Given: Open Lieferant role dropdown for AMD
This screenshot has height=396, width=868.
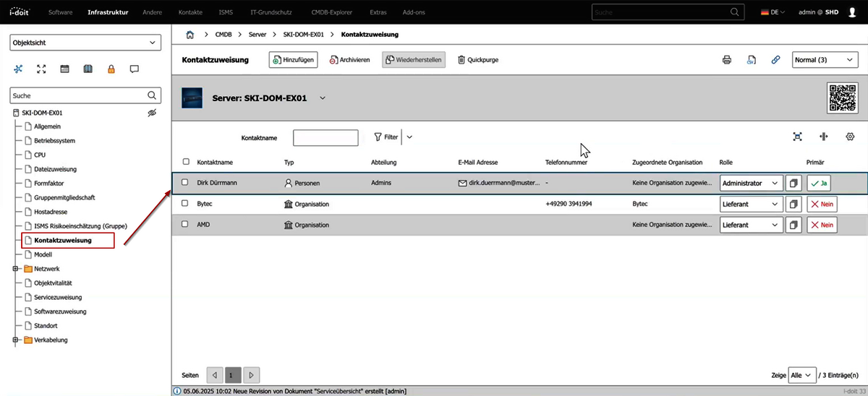Looking at the screenshot, I should pyautogui.click(x=752, y=225).
